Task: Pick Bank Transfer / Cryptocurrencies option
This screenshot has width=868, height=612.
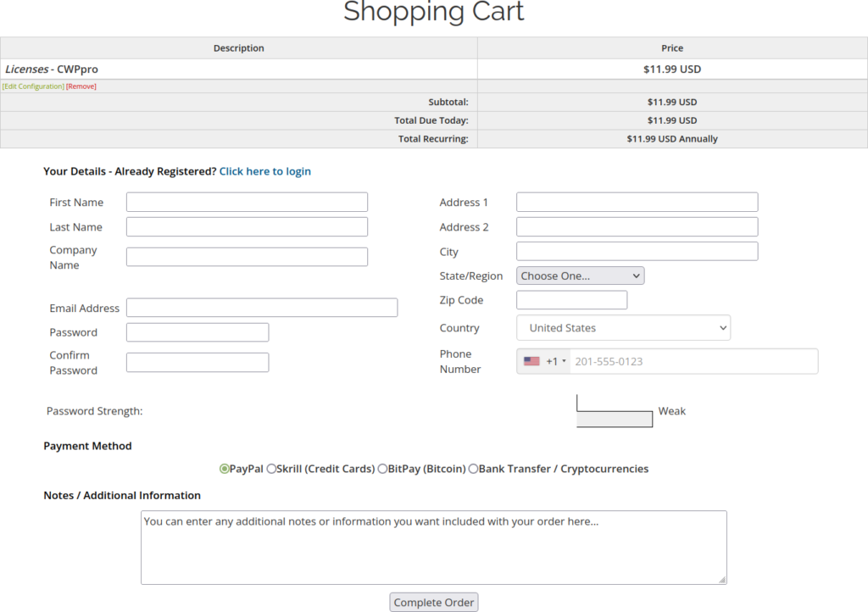Action: [473, 469]
